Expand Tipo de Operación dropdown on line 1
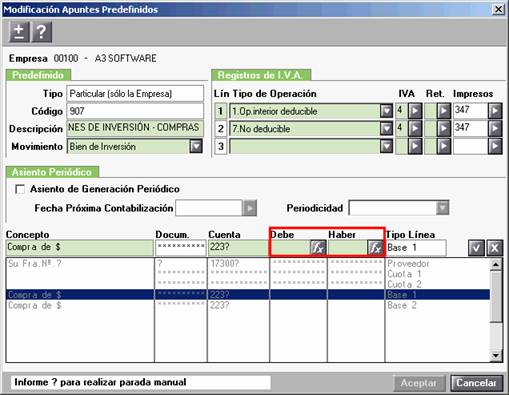 (x=386, y=111)
